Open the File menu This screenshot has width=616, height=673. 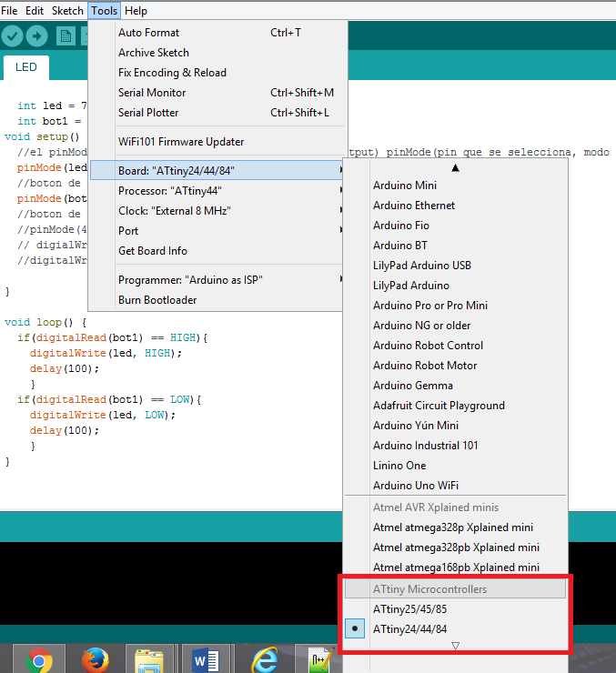(x=9, y=11)
